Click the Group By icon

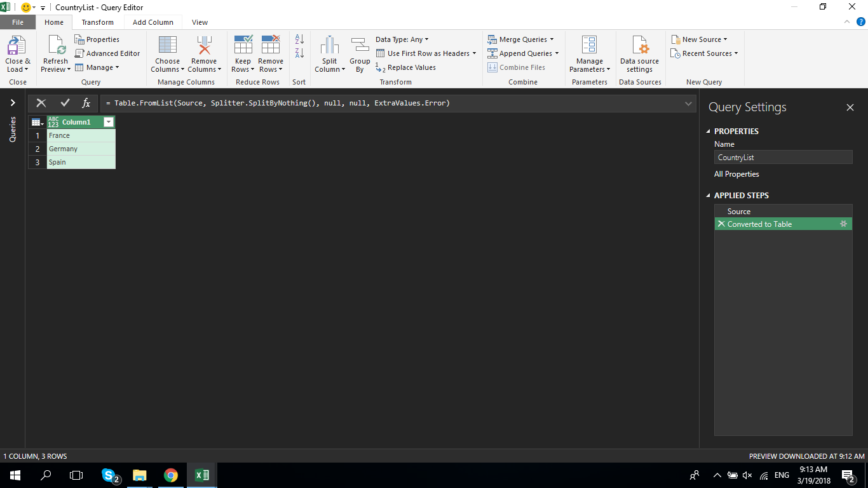(360, 53)
